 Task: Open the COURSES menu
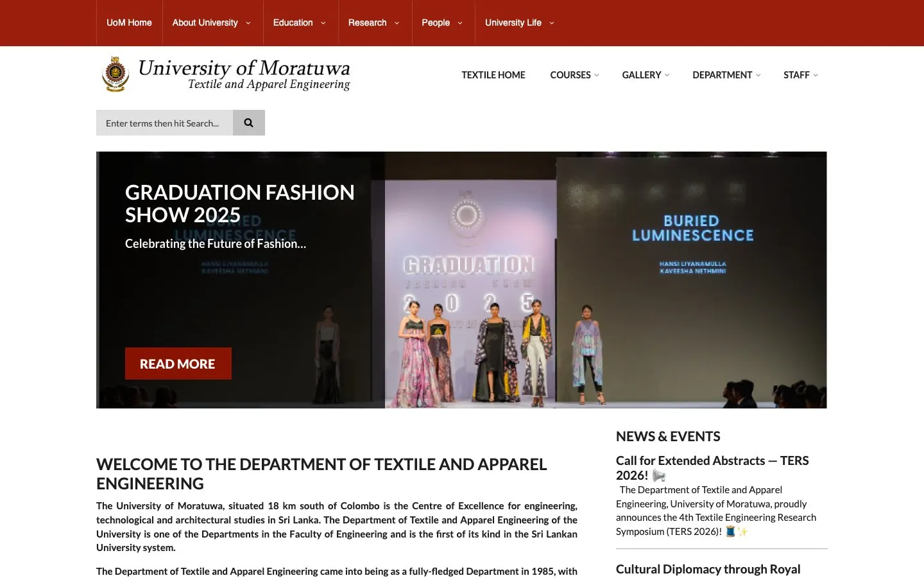pos(570,75)
